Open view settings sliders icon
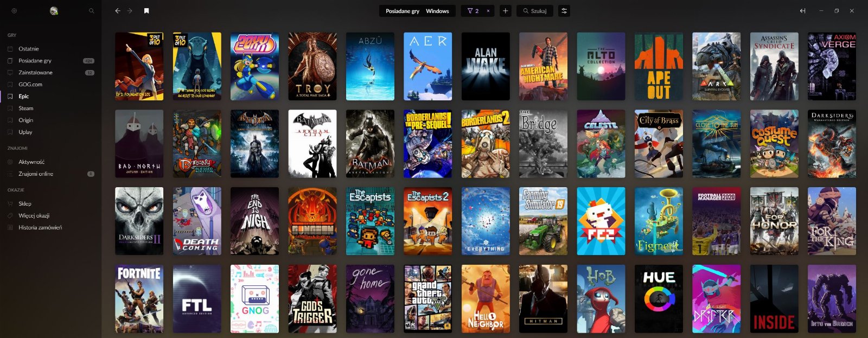Viewport: 868px width, 338px height. 564,11
